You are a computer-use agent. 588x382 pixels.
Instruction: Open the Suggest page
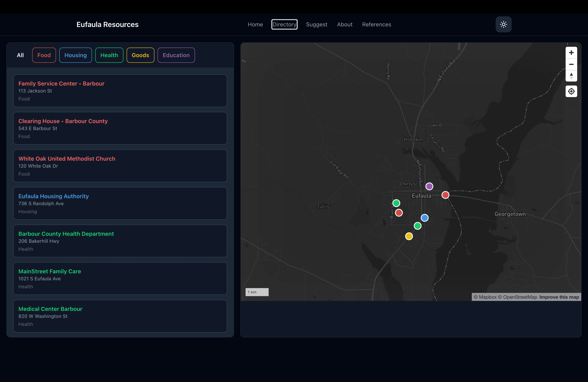(x=316, y=24)
